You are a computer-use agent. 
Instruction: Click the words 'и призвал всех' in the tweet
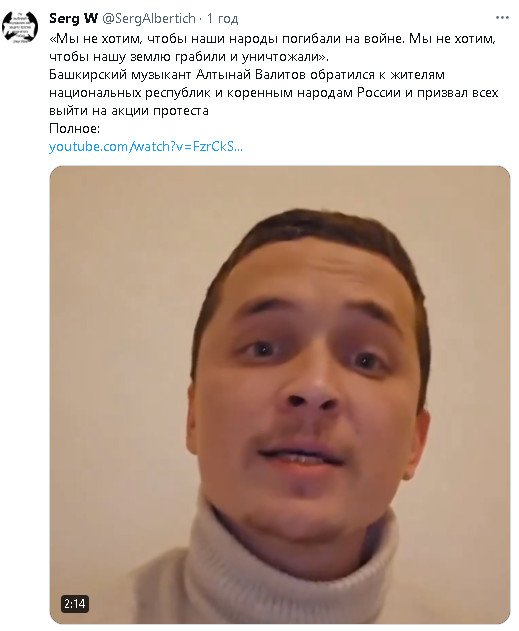pyautogui.click(x=451, y=93)
